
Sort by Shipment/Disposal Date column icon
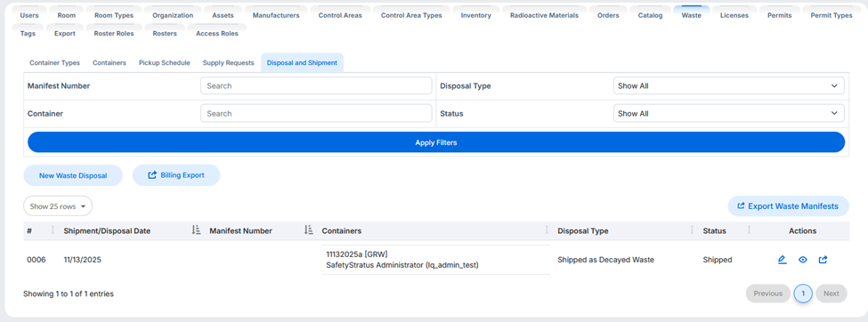pyautogui.click(x=195, y=230)
